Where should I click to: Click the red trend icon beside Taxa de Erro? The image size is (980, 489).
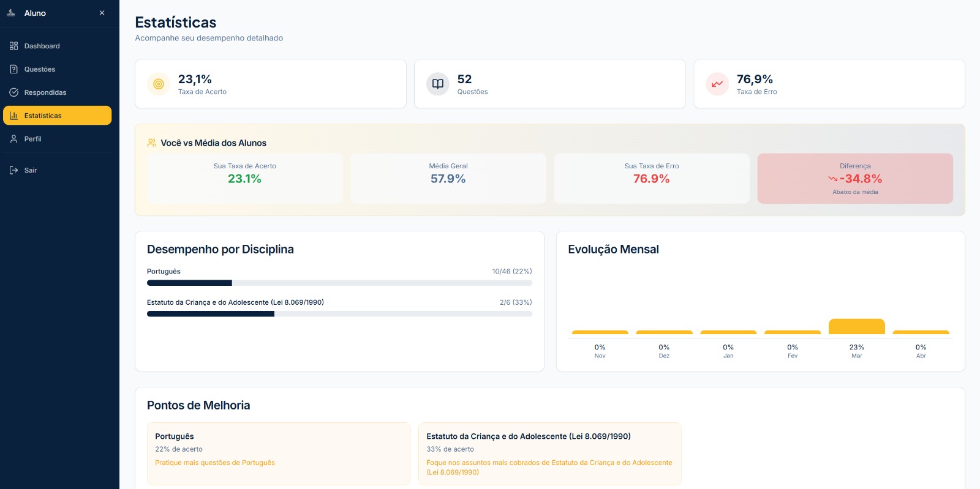pos(717,84)
